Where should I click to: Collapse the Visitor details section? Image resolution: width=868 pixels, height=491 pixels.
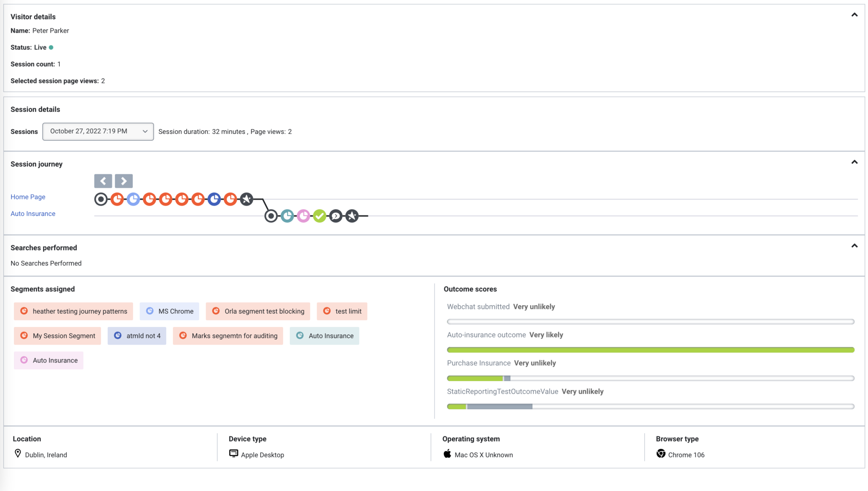tap(854, 14)
